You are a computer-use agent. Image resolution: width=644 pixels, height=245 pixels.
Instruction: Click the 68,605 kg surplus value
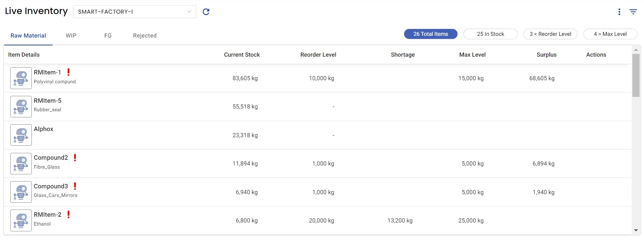pos(542,78)
